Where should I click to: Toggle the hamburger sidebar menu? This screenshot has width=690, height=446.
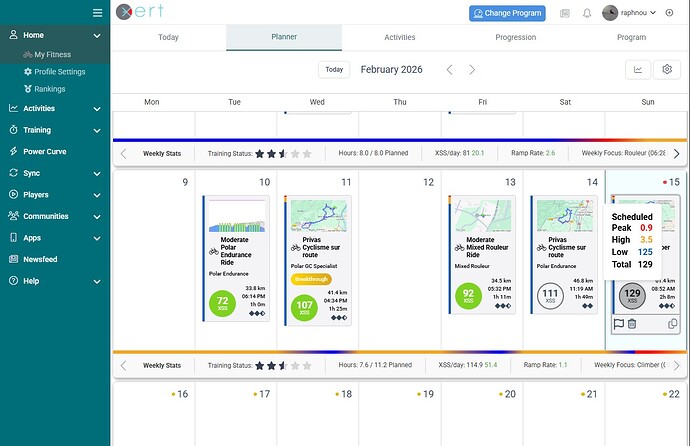tap(98, 13)
